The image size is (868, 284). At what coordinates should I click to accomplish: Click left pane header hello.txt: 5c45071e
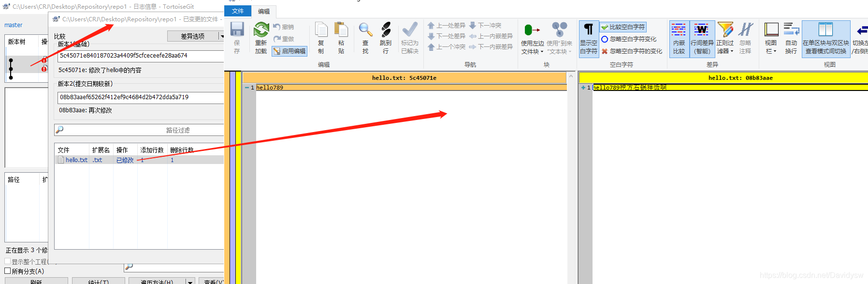(404, 77)
